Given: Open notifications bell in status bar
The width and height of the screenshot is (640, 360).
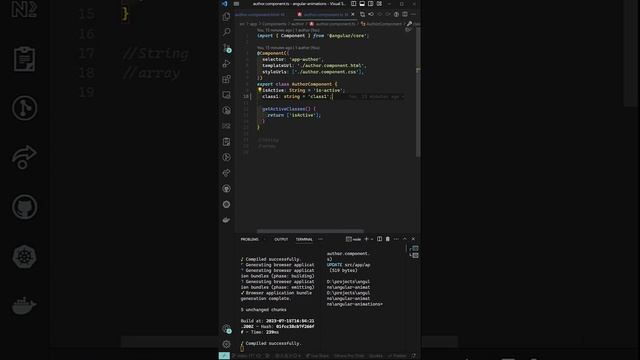Looking at the screenshot, I should (414, 356).
